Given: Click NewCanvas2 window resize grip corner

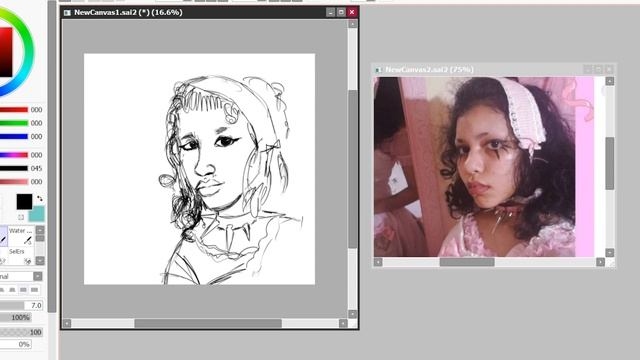Looking at the screenshot, I should tap(610, 263).
